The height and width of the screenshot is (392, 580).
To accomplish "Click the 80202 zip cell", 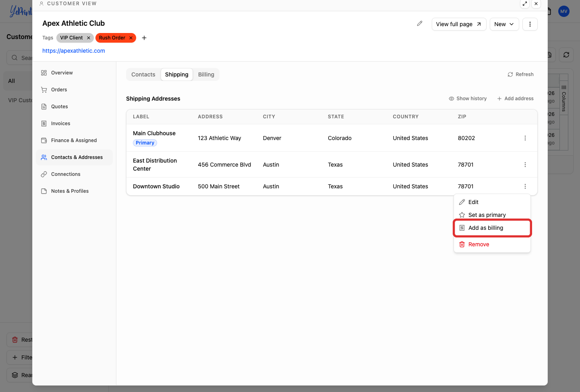I will click(x=466, y=138).
